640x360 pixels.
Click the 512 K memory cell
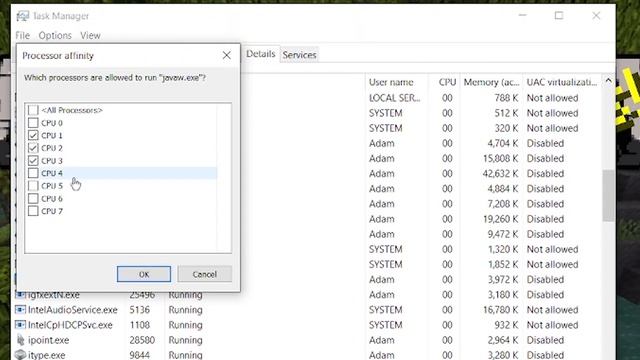point(506,113)
